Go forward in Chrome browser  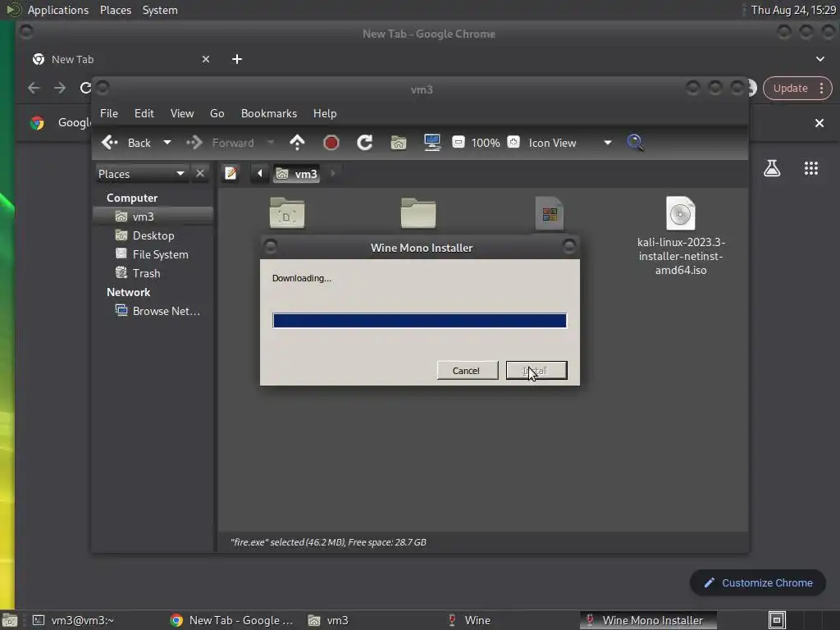[59, 88]
